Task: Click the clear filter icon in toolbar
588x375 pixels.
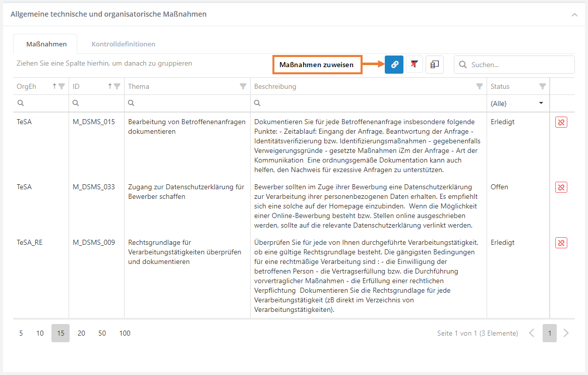Action: coord(415,65)
